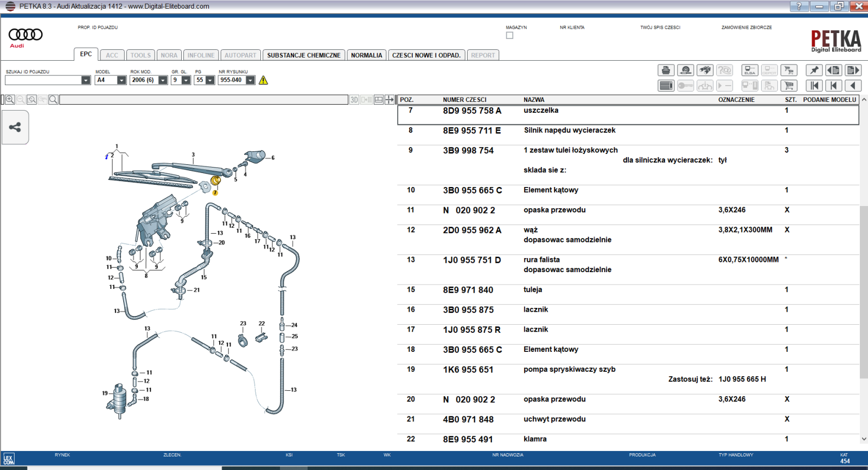Viewport: 868px width, 470px height.
Task: Open the MODEL dropdown showing A4
Action: click(122, 80)
